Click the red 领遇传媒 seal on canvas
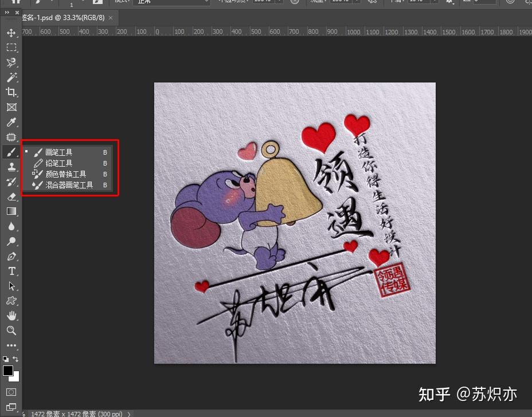This screenshot has height=417, width=532. click(x=392, y=280)
